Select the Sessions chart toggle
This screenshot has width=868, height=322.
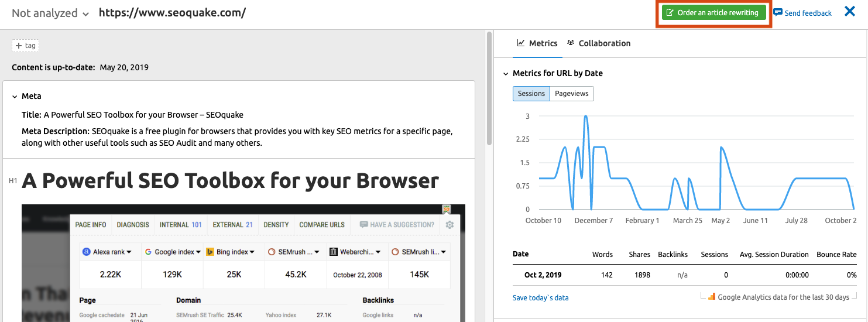[531, 94]
